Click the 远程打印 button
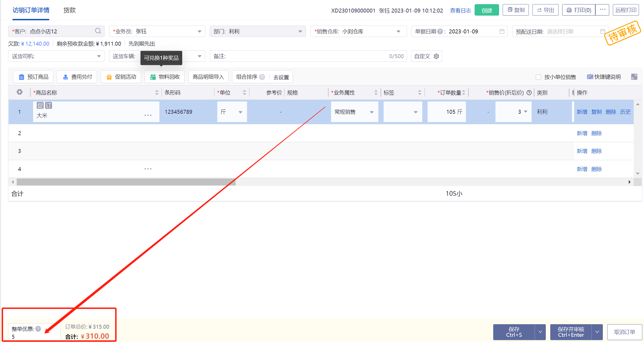The height and width of the screenshot is (342, 644). [626, 10]
